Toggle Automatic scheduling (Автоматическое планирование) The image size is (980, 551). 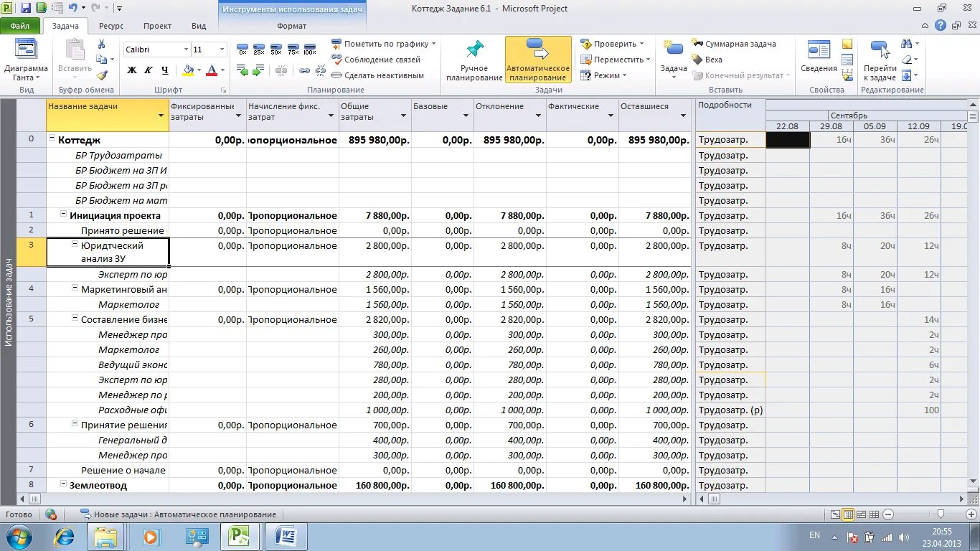[x=538, y=60]
